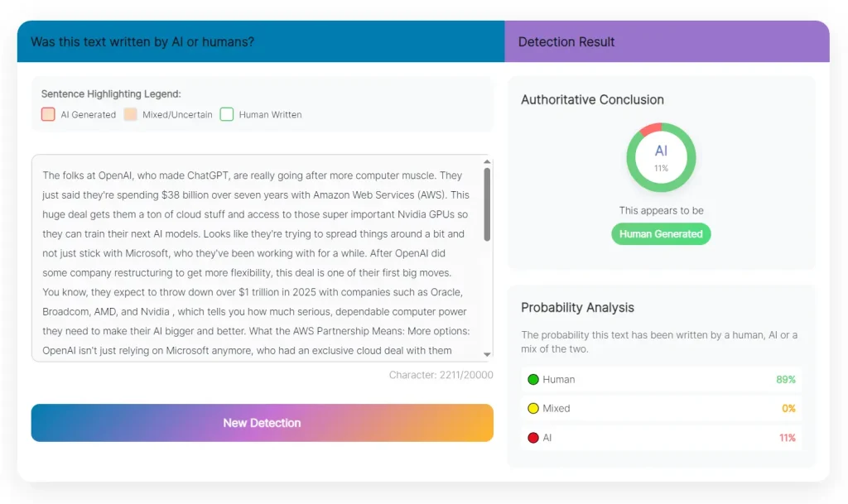Click the Human Written green legend swatch

click(227, 114)
